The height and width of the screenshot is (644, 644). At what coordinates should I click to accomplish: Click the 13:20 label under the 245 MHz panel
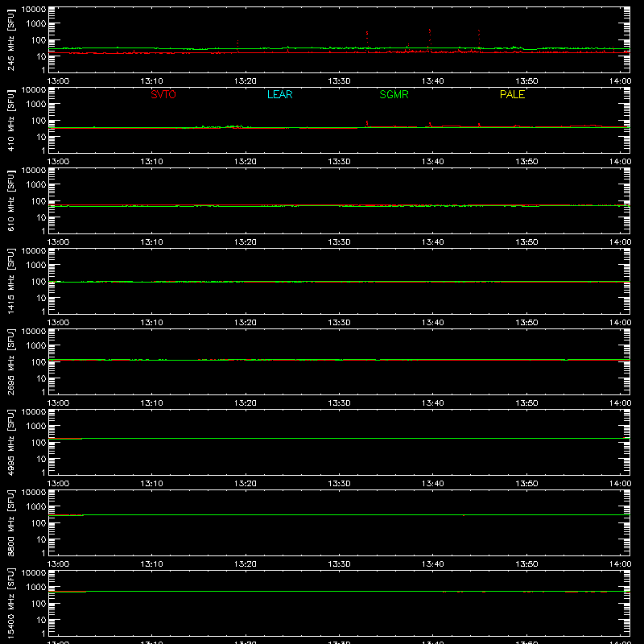[x=246, y=81]
